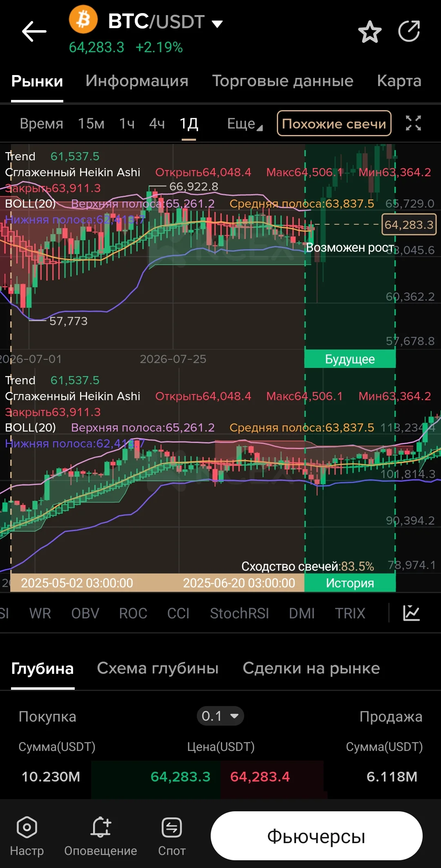441x868 pixels.
Task: Open the Схема глубины tab
Action: [158, 668]
